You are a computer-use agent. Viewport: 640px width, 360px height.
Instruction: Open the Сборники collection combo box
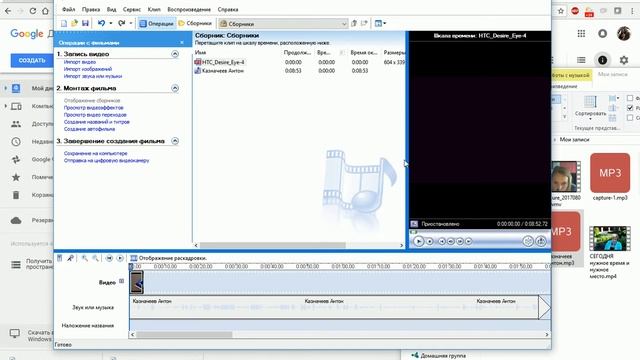pyautogui.click(x=283, y=24)
